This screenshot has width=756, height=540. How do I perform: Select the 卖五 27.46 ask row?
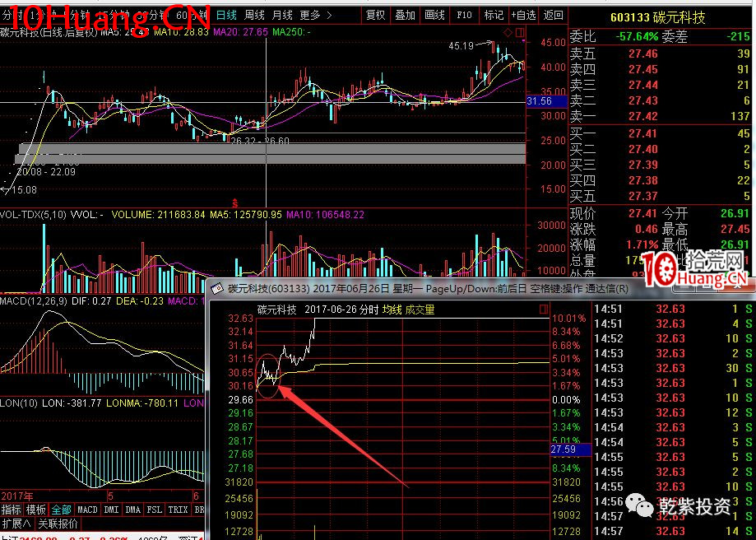click(x=660, y=54)
